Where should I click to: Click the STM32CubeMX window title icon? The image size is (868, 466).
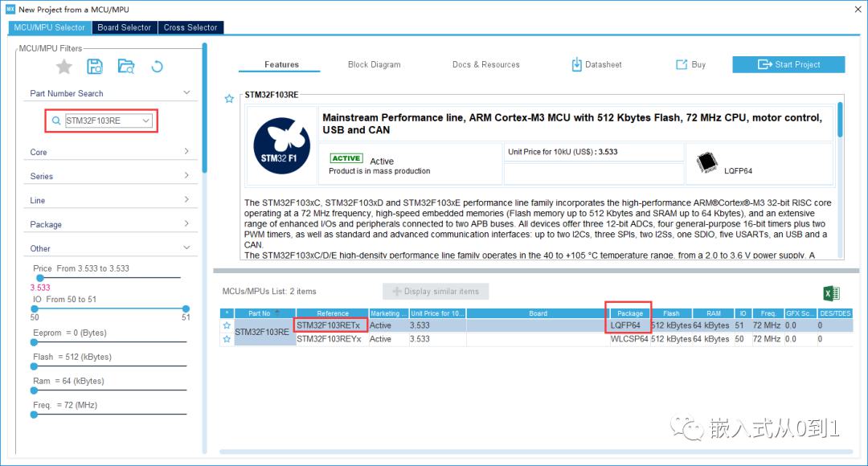(x=10, y=10)
